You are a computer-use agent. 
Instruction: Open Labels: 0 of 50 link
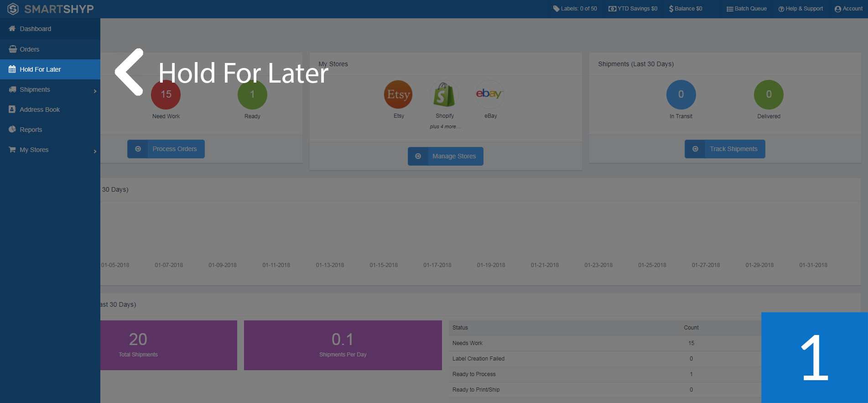pos(575,9)
